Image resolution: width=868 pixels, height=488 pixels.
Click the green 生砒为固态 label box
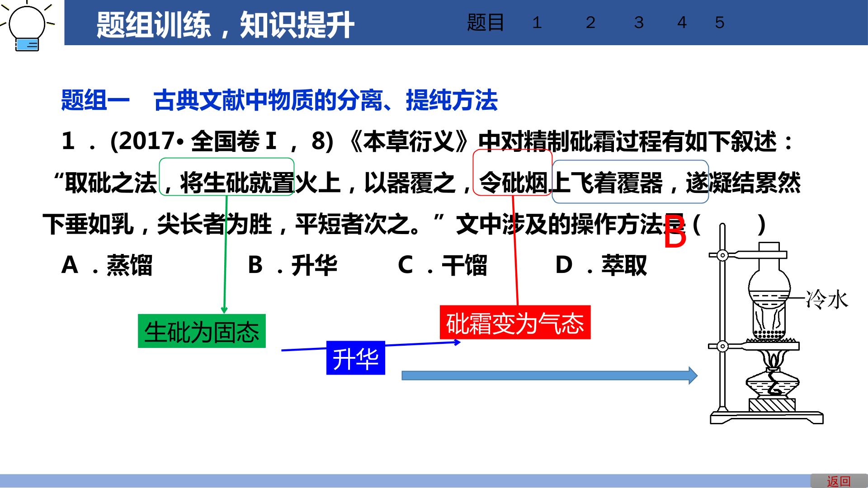[202, 331]
